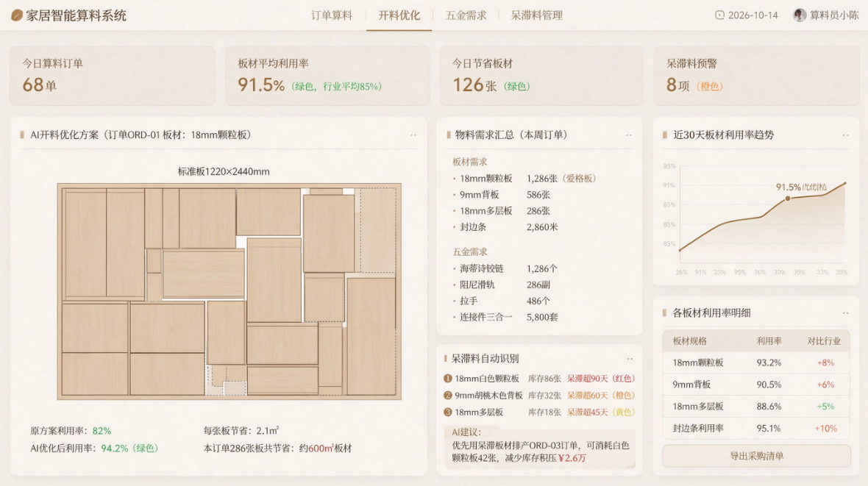Click the calendar icon beside 2026-10-14
This screenshot has height=486, width=868.
coord(719,15)
